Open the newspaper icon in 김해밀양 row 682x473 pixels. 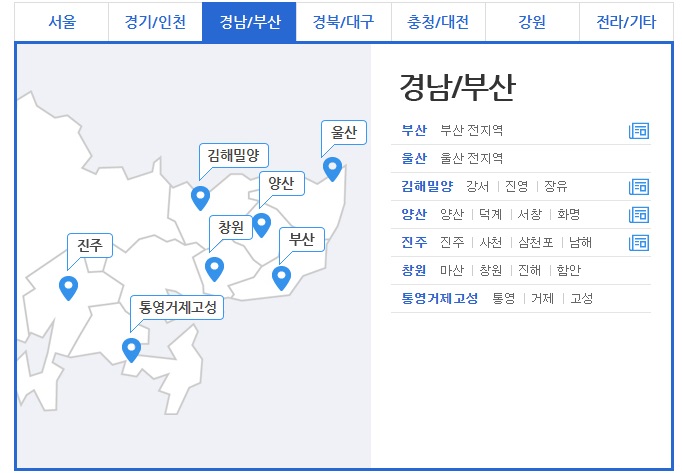[x=639, y=187]
